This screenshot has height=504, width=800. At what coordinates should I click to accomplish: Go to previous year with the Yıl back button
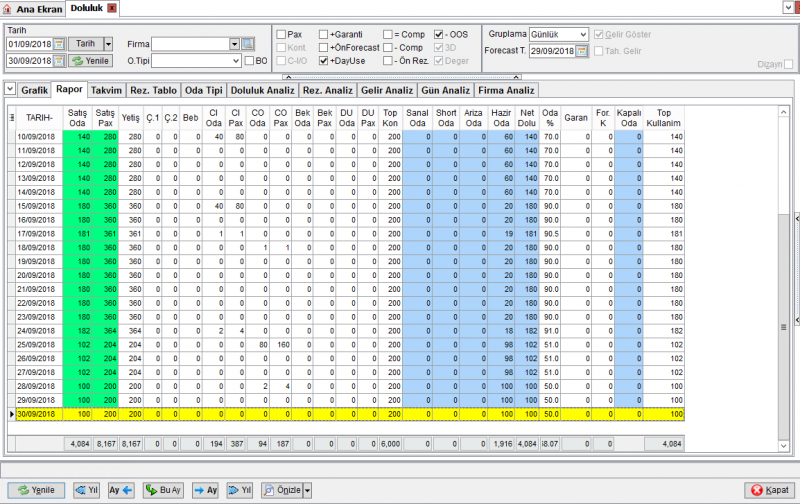86,490
